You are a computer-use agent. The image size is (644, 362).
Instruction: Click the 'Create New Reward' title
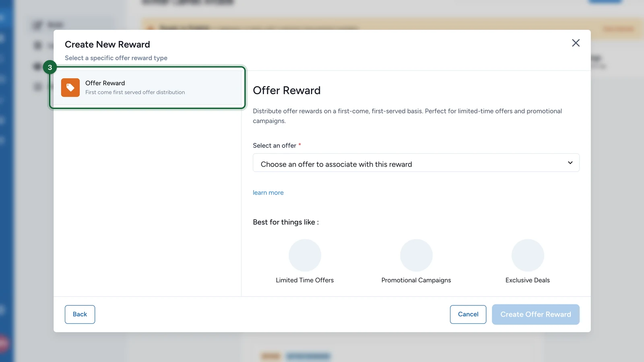tap(107, 44)
